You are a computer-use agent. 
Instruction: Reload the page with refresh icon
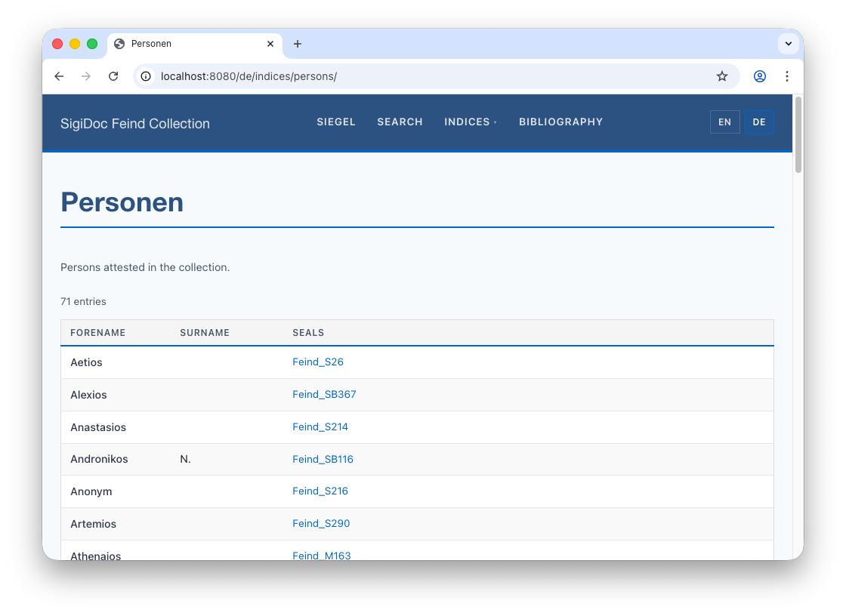[113, 76]
